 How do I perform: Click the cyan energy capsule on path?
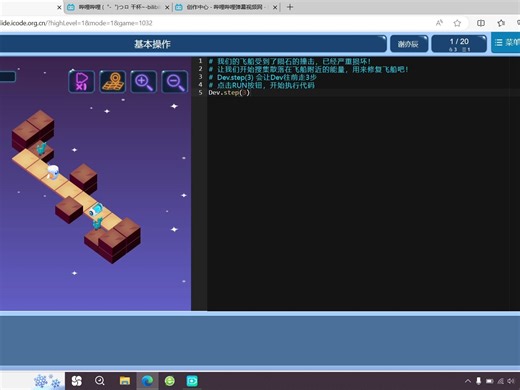pos(96,210)
